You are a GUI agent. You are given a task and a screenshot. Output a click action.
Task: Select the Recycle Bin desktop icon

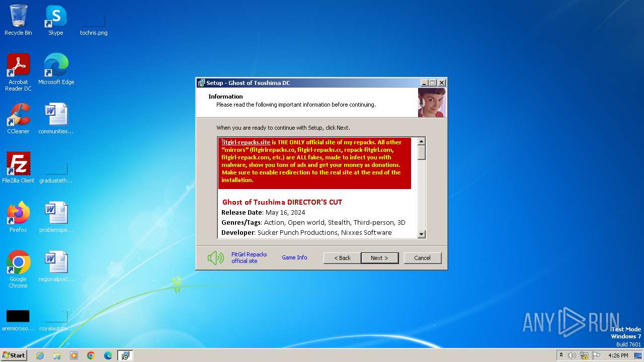tap(18, 20)
